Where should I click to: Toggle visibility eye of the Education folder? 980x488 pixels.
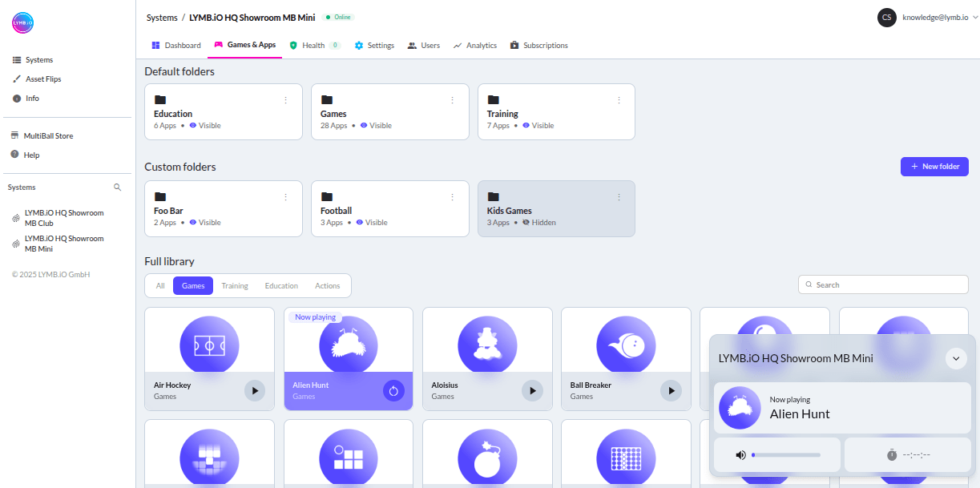(193, 126)
